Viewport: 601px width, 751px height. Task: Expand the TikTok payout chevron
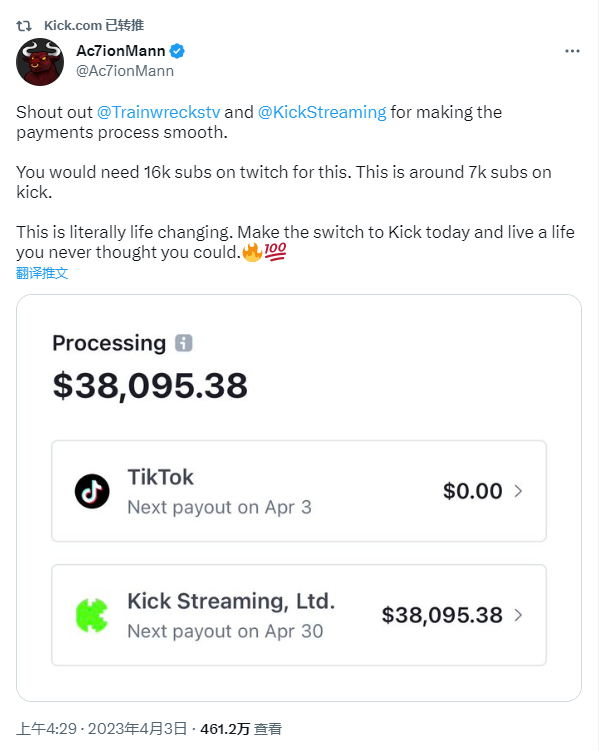pyautogui.click(x=518, y=491)
